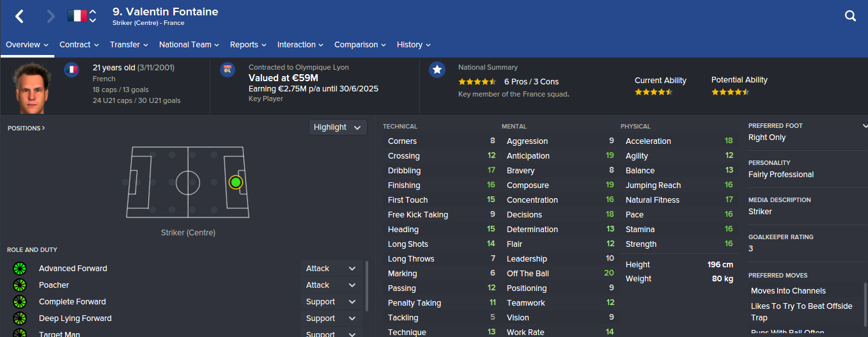Click the Advanced Forward role suitability icon
This screenshot has height=337, width=868.
click(x=20, y=269)
